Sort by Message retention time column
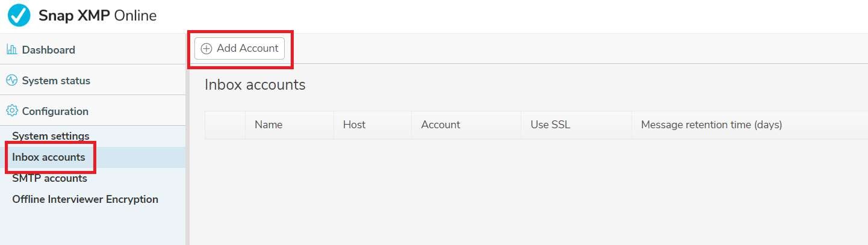The image size is (868, 245). coord(711,125)
